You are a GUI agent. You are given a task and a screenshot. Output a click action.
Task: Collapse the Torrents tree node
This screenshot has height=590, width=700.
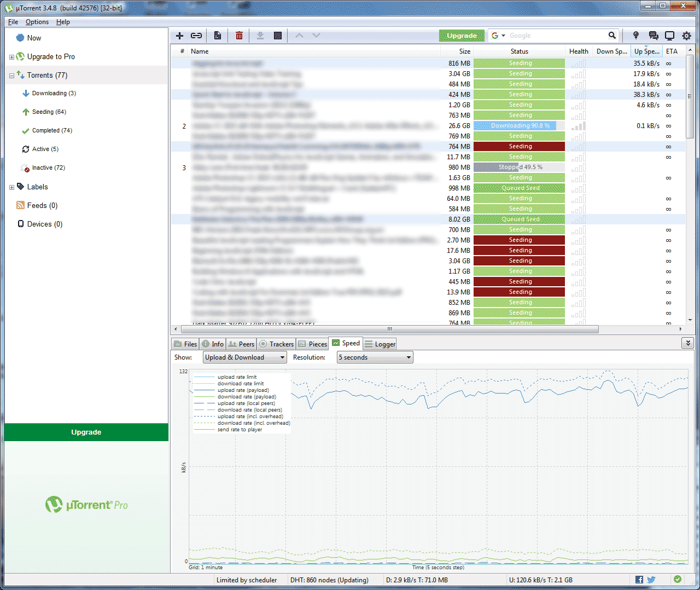[11, 76]
